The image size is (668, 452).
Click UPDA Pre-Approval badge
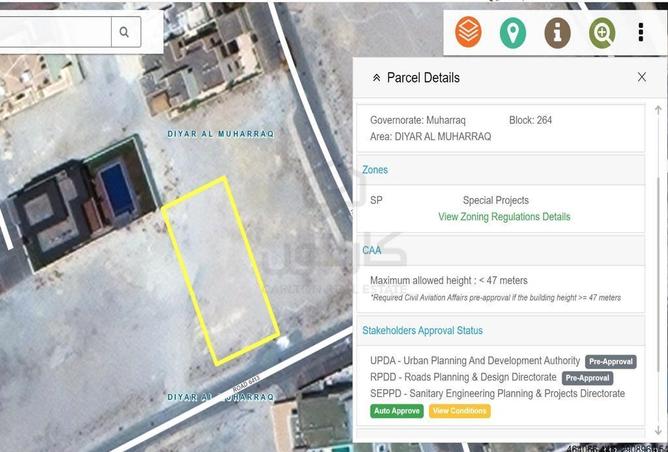click(610, 361)
